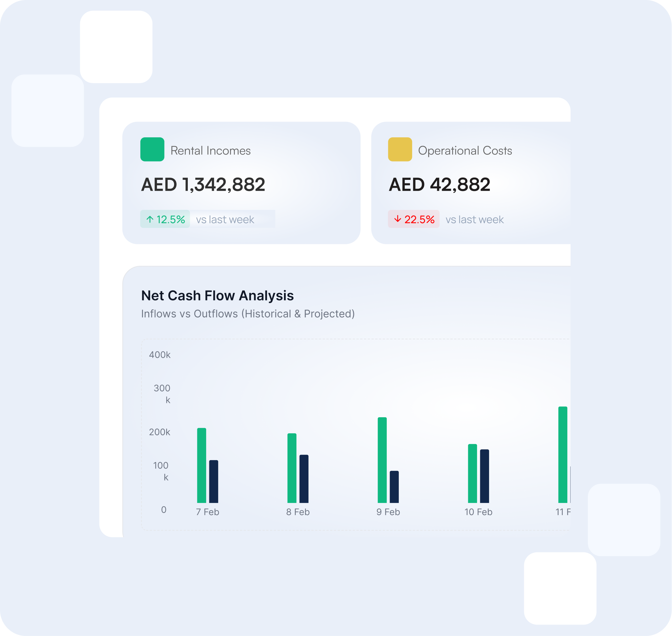Click the navy outflow bar for 8 Feb
This screenshot has width=672, height=636.
(x=304, y=479)
